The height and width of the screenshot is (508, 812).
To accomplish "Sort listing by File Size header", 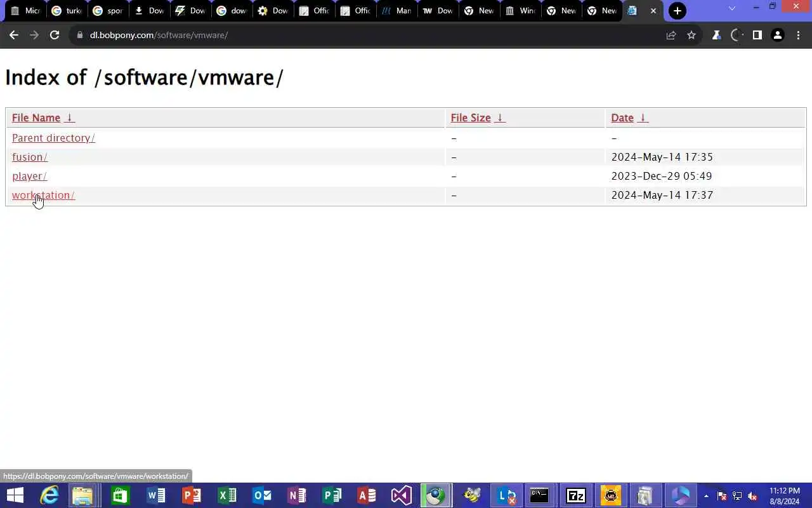I will [471, 117].
